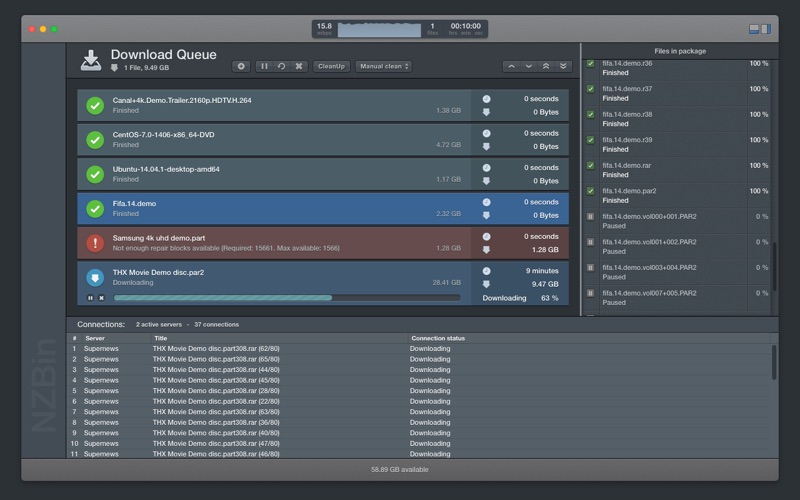
Task: Cancel the THX Movie Demo download
Action: [x=101, y=297]
